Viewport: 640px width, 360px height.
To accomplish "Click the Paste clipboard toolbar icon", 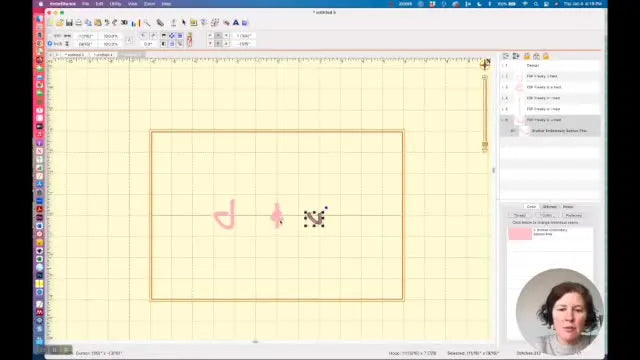I will pos(98,23).
